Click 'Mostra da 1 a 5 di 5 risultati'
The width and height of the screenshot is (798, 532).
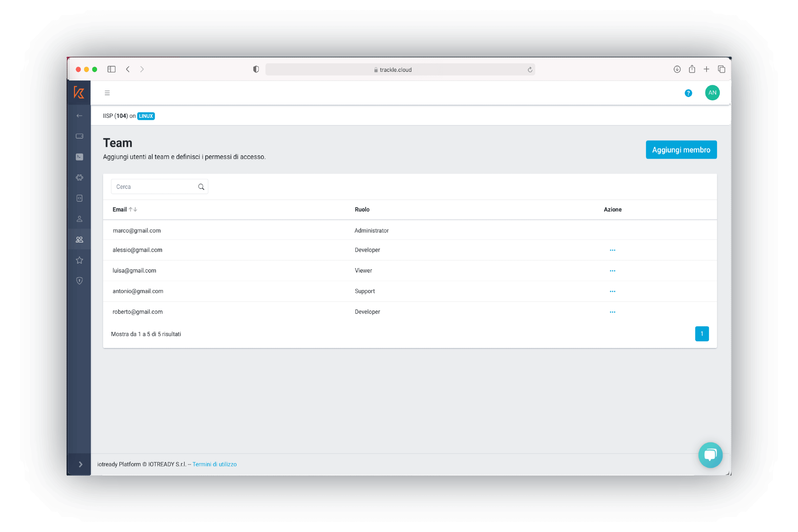pyautogui.click(x=146, y=334)
